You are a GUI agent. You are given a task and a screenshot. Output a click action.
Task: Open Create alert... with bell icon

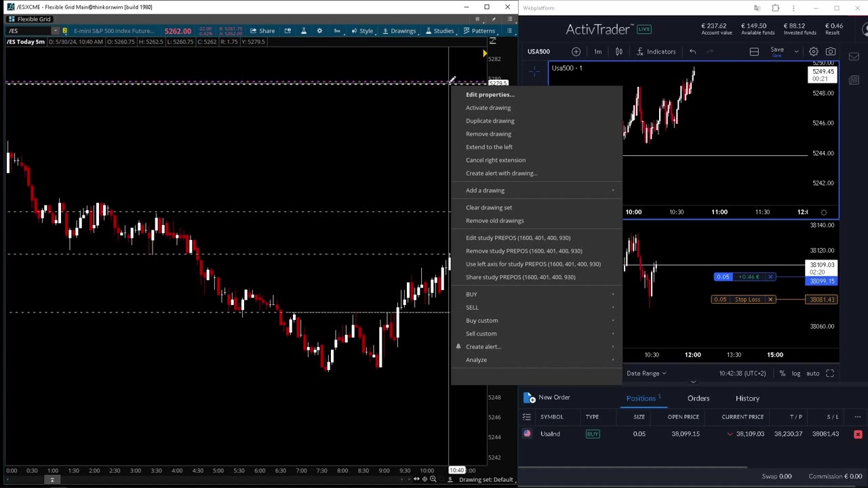[x=537, y=347]
